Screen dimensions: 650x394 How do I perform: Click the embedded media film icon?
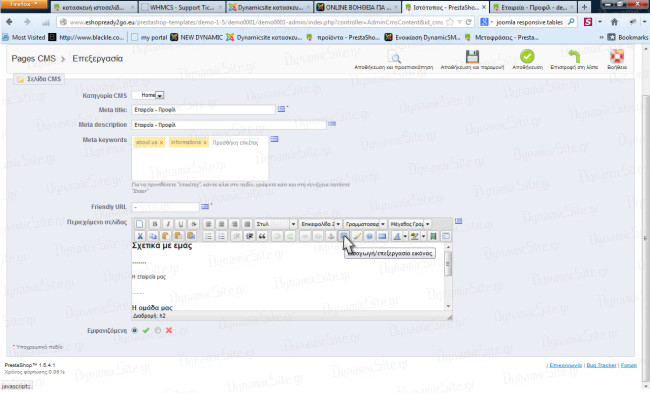click(x=433, y=236)
